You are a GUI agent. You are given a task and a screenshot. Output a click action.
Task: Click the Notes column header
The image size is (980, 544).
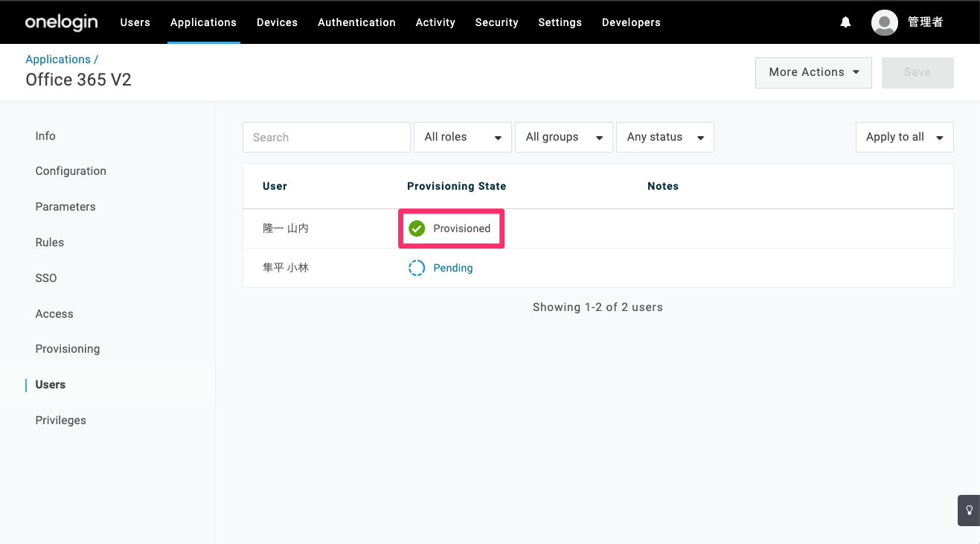coord(663,186)
